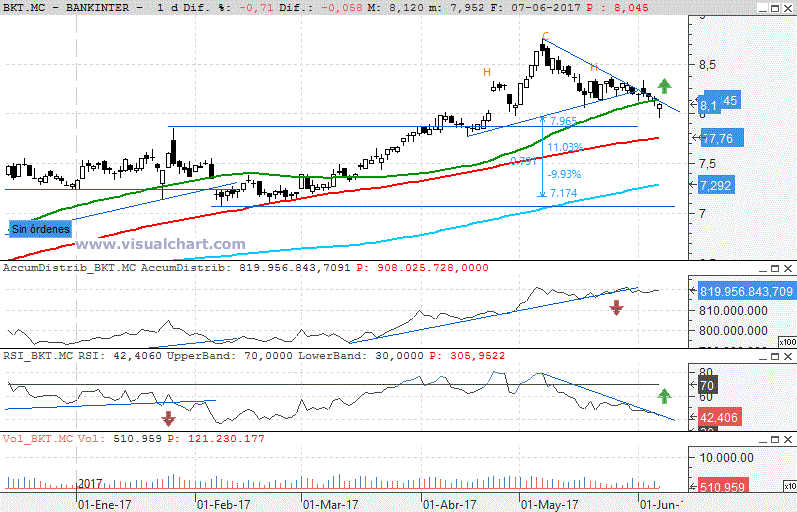Click the 11.03% measurement label

[565, 147]
